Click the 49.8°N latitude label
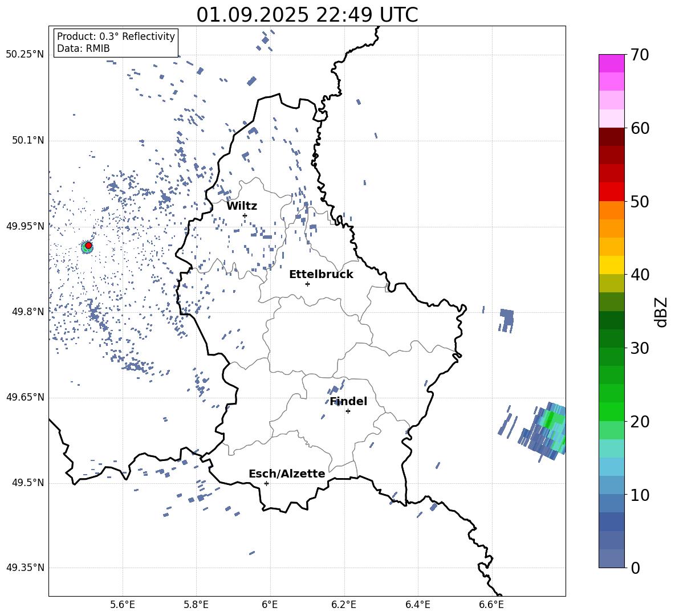The image size is (675, 616). pos(27,312)
